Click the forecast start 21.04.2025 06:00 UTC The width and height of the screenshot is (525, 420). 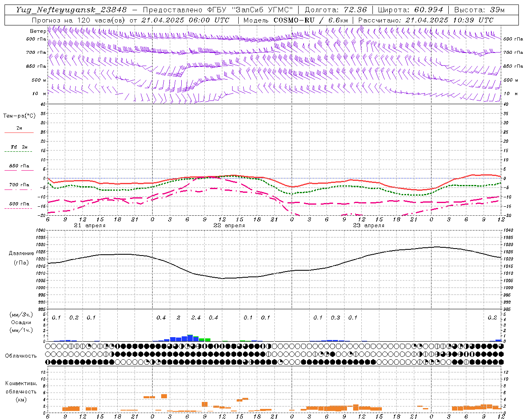click(185, 20)
